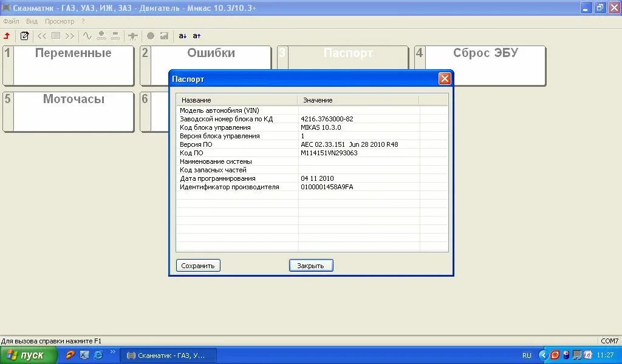Restore the main Сканматик window

click(600, 7)
